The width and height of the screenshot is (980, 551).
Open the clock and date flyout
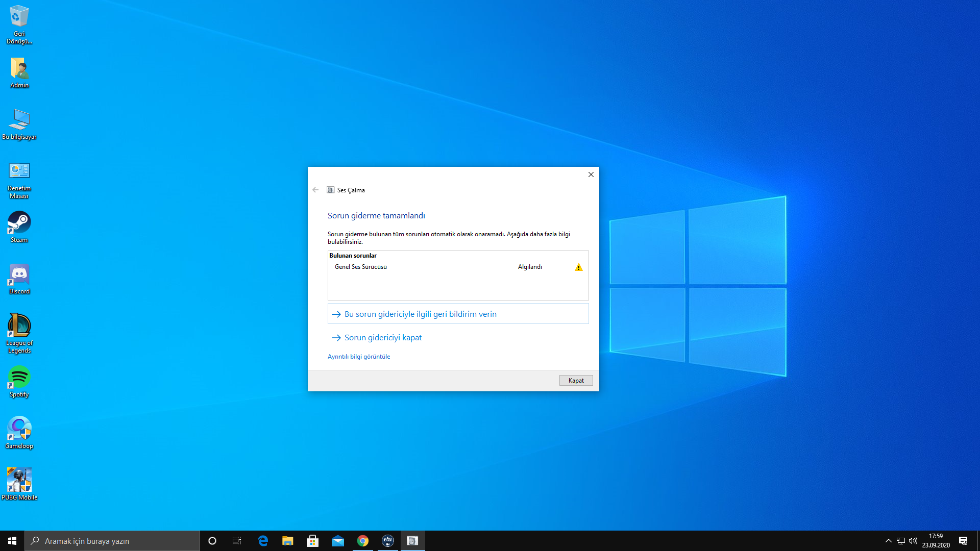click(x=936, y=541)
